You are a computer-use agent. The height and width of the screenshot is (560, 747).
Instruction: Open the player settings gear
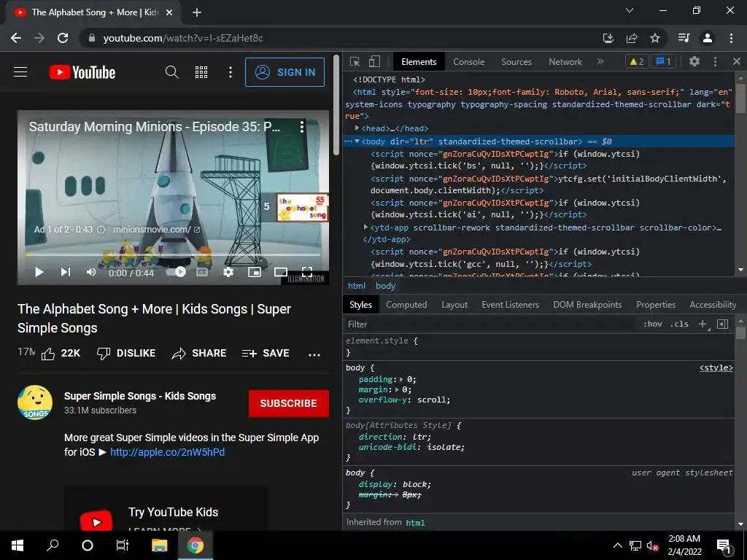coord(228,272)
